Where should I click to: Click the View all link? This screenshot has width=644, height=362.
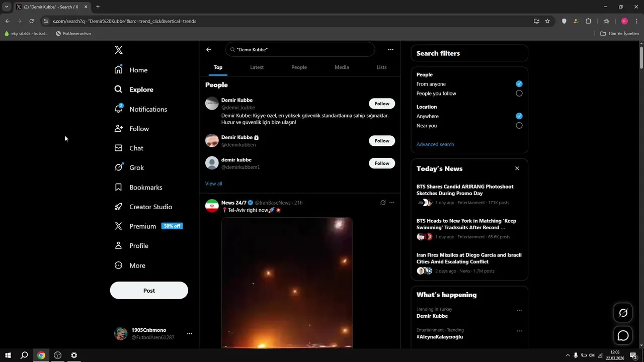(214, 184)
